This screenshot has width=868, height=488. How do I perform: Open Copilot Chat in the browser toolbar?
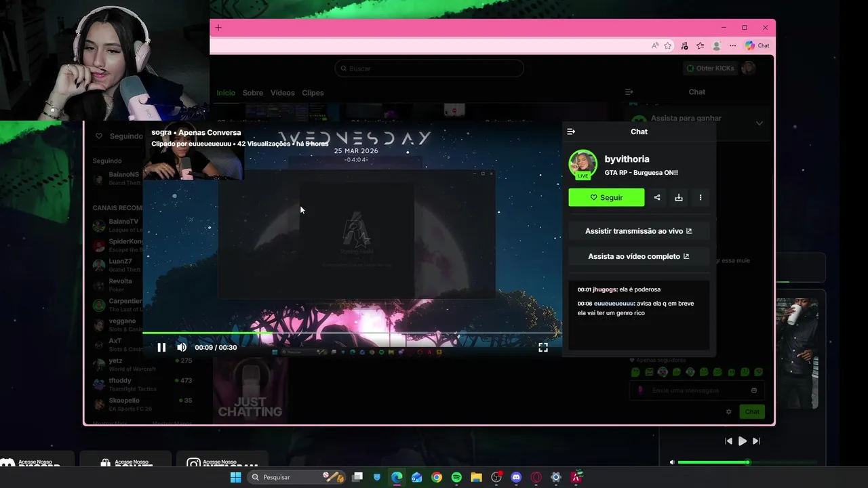pos(757,45)
